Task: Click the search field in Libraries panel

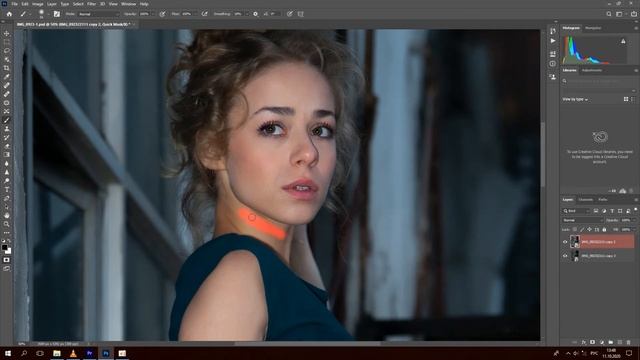Action: 599,81
